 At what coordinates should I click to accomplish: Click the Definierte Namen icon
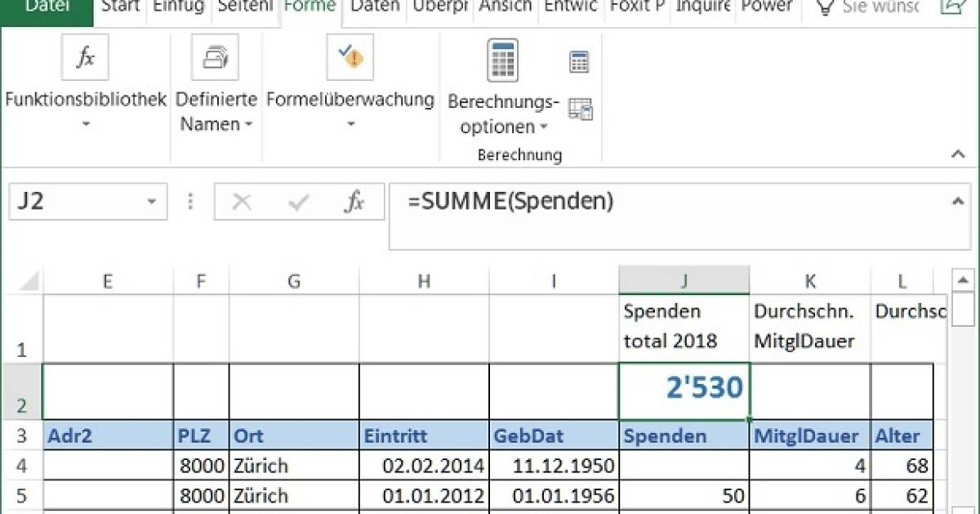(216, 56)
